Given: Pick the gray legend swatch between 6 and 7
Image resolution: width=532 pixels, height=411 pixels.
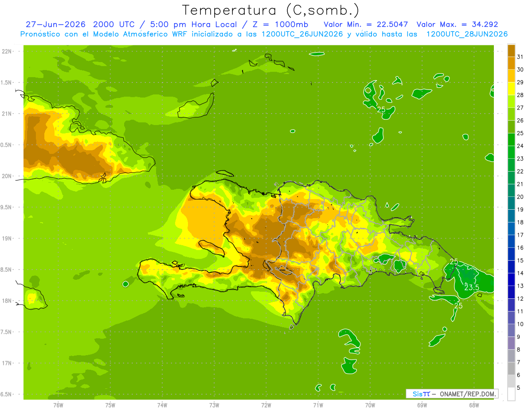Looking at the screenshot, I should click(x=511, y=368).
